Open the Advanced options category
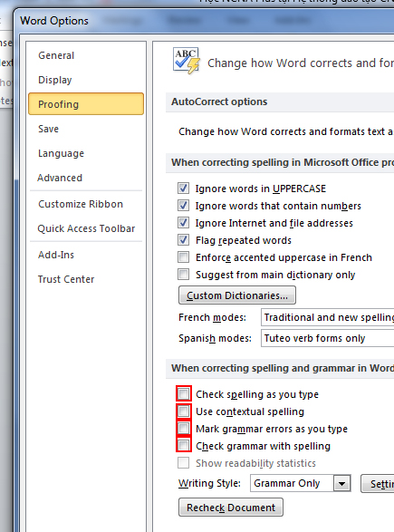 (x=60, y=178)
